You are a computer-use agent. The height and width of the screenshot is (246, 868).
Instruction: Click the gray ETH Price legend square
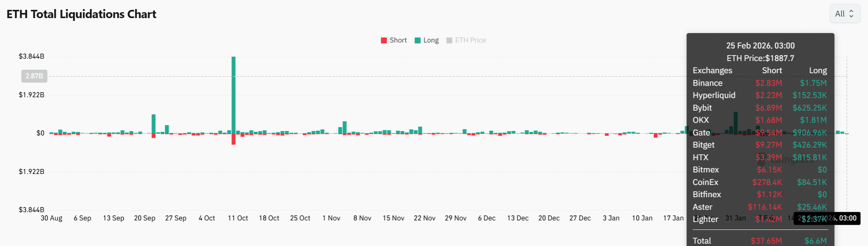[449, 41]
